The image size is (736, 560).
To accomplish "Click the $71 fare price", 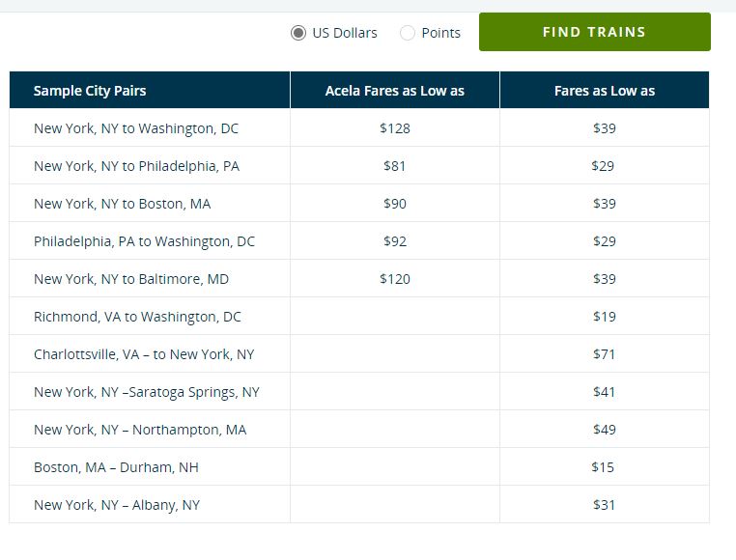I will pos(604,354).
